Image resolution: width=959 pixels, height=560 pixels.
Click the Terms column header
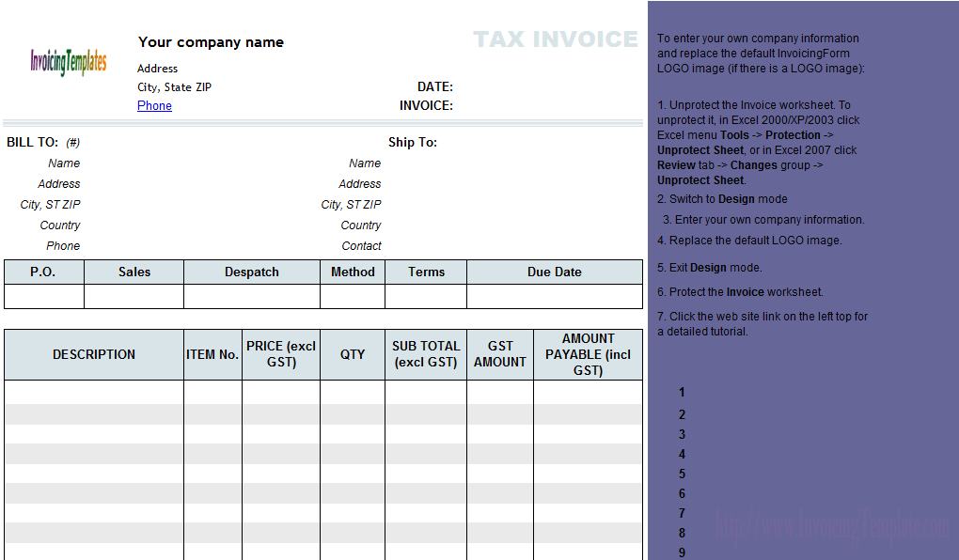426,272
